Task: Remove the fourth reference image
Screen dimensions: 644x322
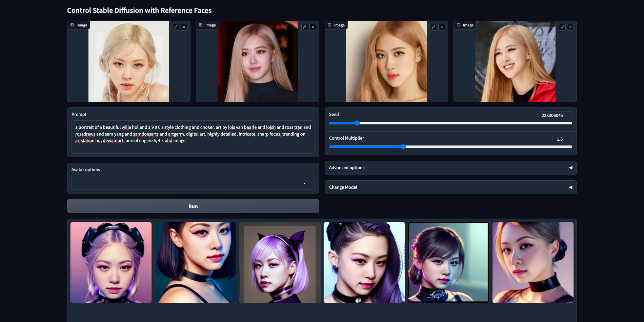Action: (570, 27)
